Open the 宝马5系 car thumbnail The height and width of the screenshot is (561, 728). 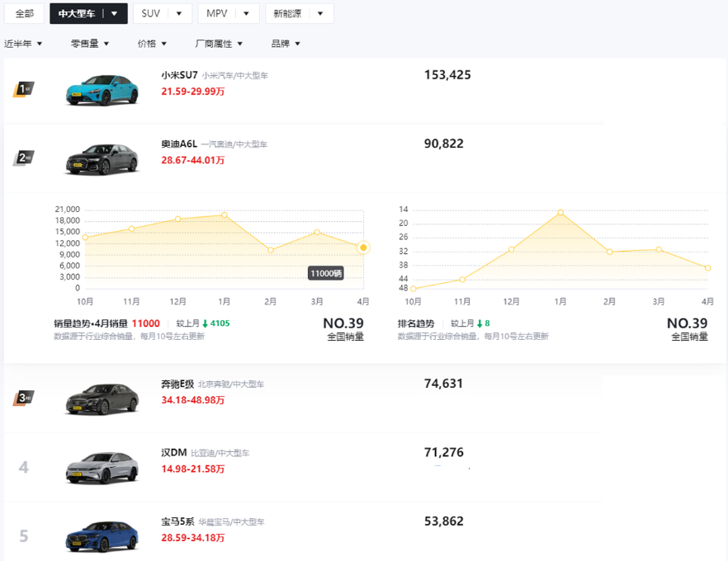[x=102, y=536]
